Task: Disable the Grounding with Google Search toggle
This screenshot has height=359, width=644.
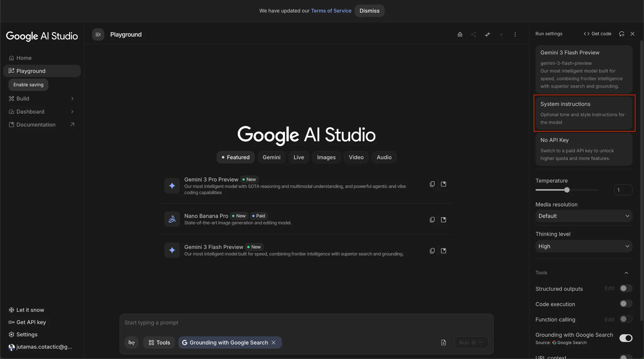Action: (x=625, y=338)
